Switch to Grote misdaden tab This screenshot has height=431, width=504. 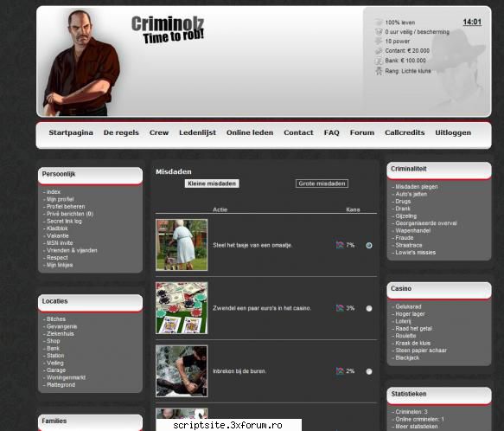coord(322,183)
